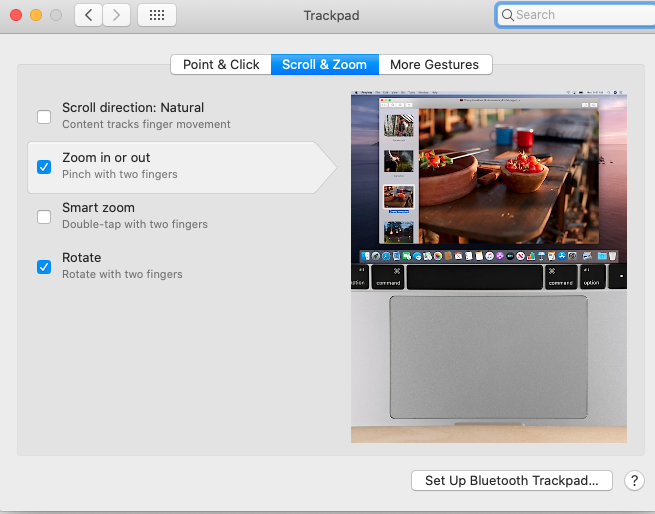Click the magnifier icon in Search
655x514 pixels.
point(508,15)
